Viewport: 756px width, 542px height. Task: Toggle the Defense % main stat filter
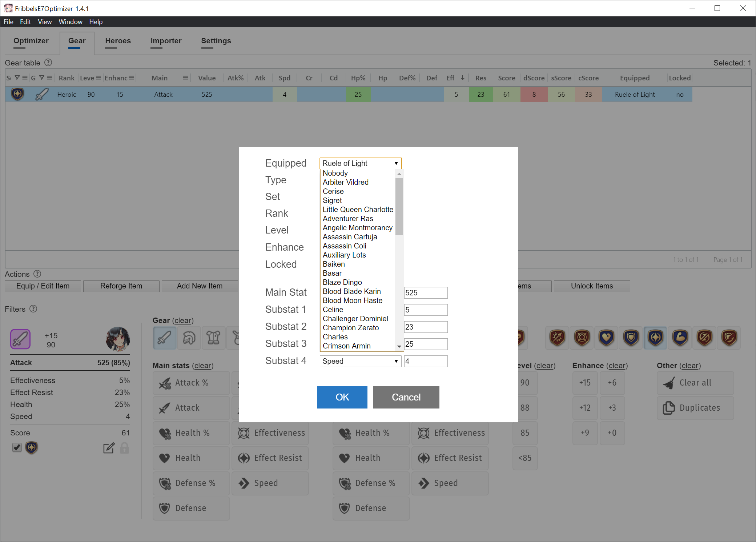(191, 483)
